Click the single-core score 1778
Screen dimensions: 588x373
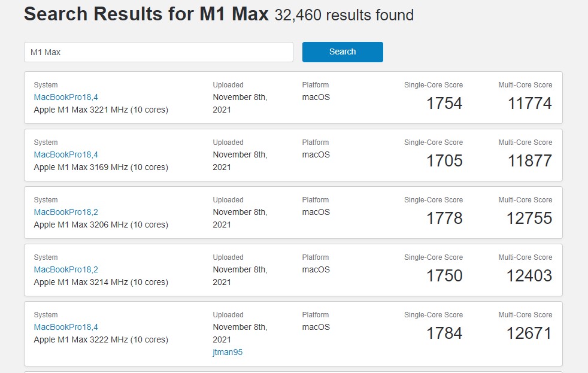[x=444, y=218]
